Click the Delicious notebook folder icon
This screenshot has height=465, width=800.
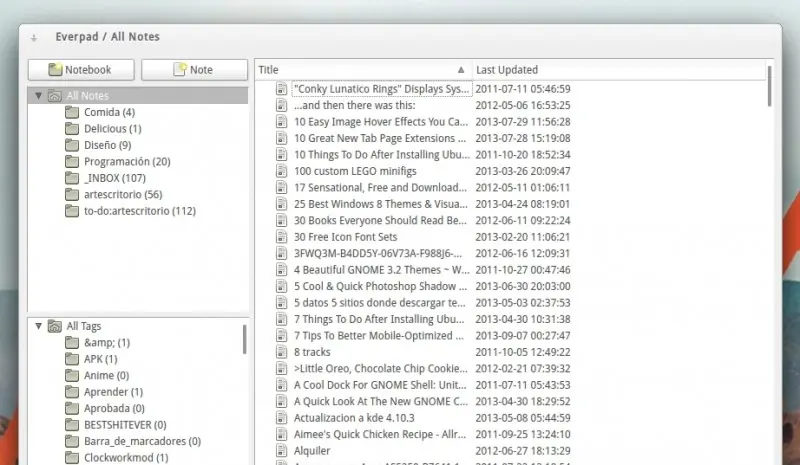tap(72, 128)
